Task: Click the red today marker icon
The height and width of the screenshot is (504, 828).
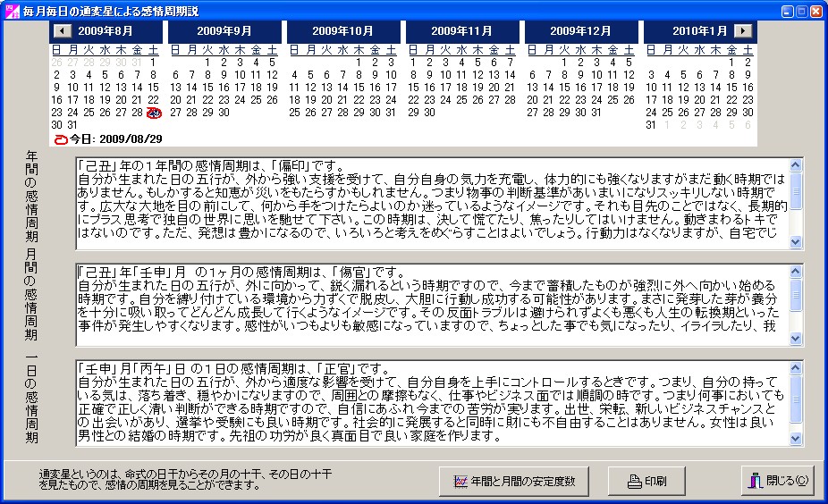Action: [x=62, y=139]
